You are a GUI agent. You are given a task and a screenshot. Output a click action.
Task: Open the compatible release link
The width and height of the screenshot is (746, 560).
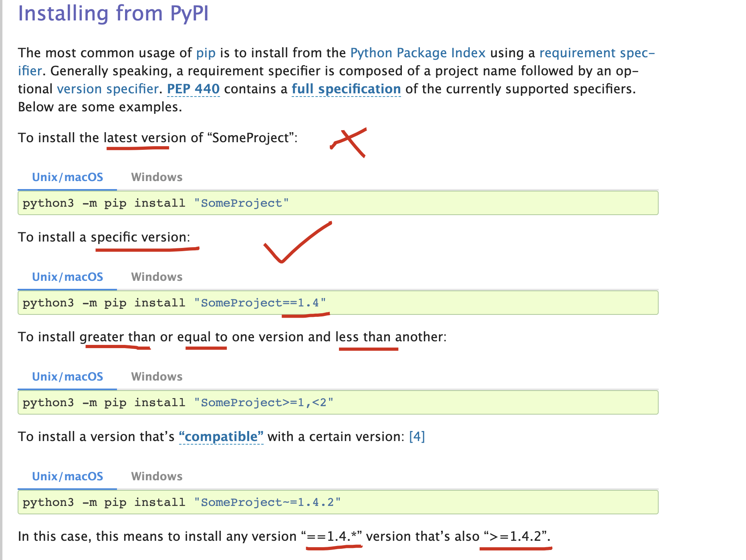[221, 437]
